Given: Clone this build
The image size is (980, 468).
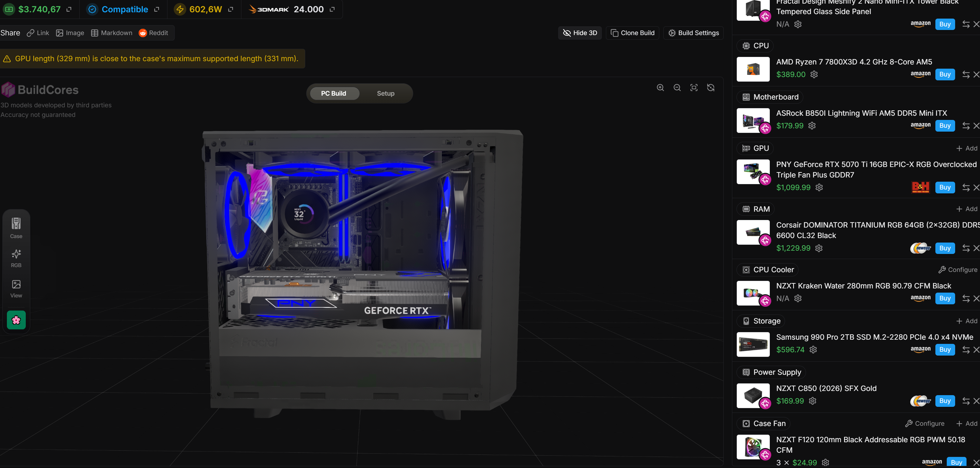Looking at the screenshot, I should [632, 33].
